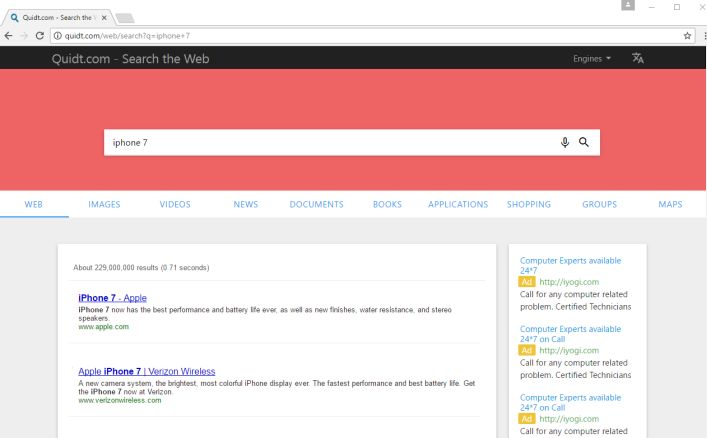
Task: Submit search with the magnifier icon
Action: tap(584, 142)
